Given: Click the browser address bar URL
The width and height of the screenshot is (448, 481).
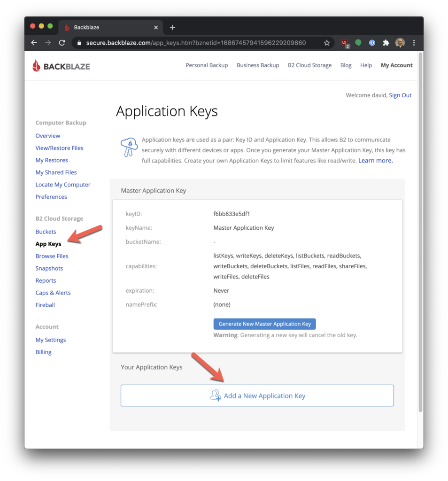Looking at the screenshot, I should 196,43.
